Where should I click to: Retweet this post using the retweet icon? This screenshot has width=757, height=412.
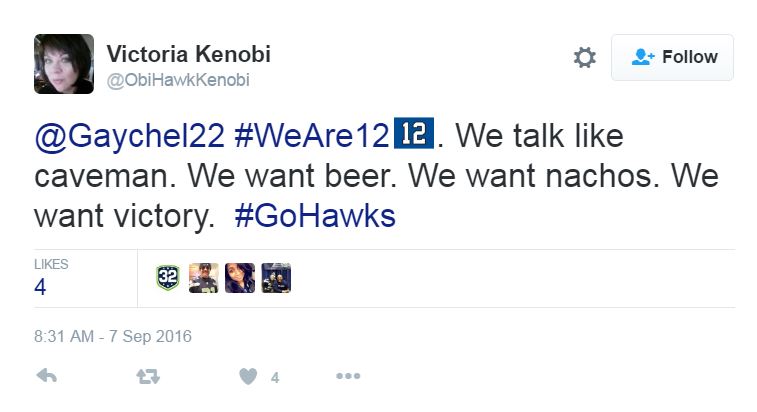click(147, 376)
